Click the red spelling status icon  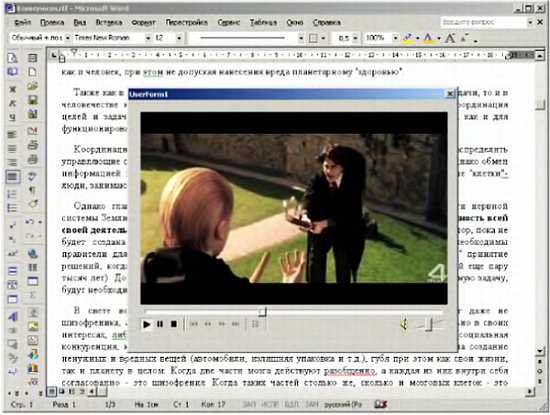pos(381,404)
